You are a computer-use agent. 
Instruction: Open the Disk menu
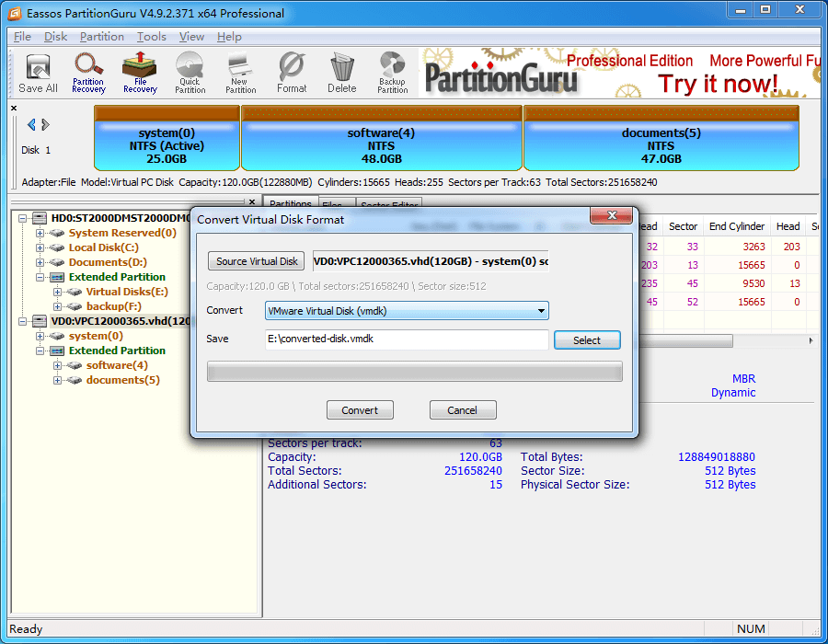click(55, 37)
